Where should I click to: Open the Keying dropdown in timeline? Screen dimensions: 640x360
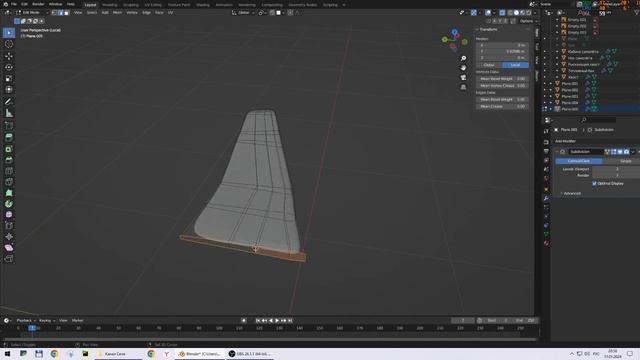click(x=47, y=321)
